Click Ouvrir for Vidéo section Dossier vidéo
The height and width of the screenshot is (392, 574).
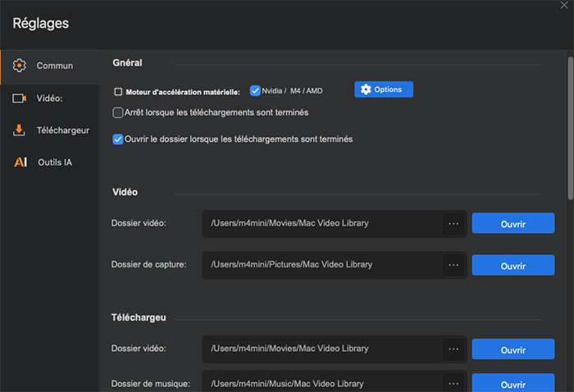tap(512, 224)
